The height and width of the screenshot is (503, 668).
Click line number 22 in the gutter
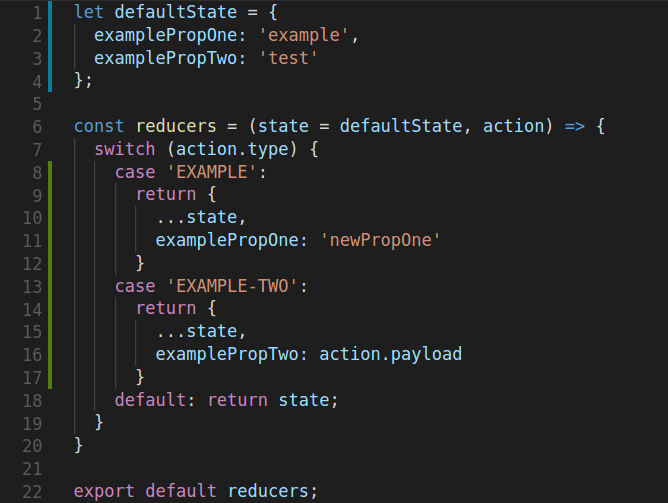click(33, 490)
